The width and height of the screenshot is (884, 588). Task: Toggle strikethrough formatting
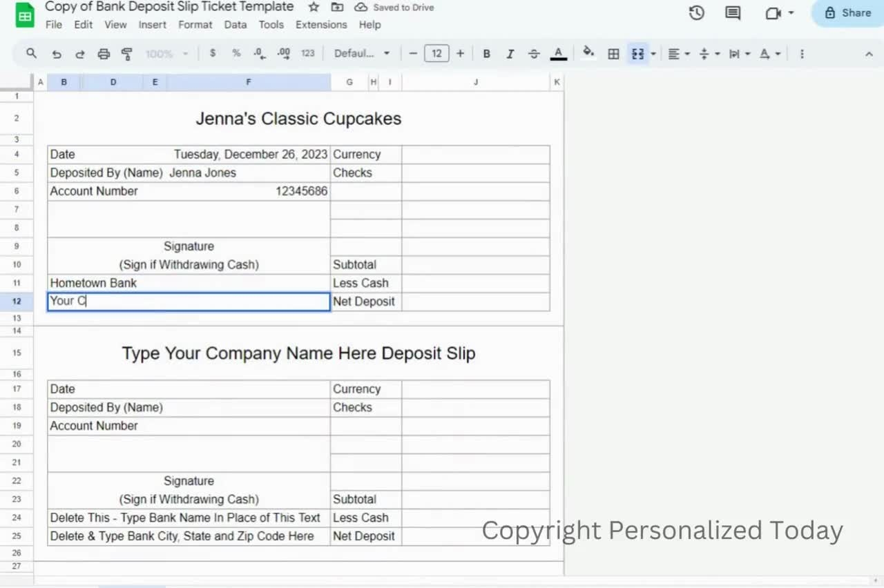pos(534,54)
